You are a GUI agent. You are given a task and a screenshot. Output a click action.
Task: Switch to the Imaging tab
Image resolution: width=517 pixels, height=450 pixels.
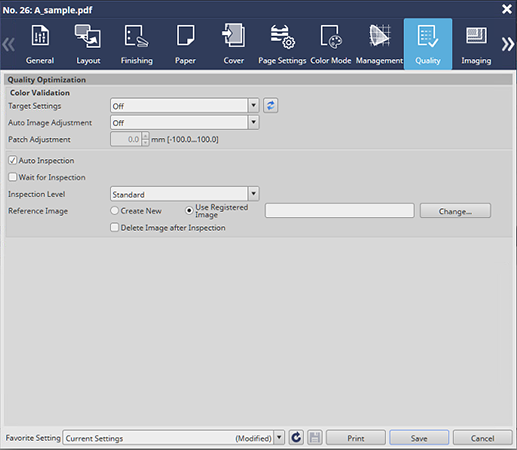[476, 44]
